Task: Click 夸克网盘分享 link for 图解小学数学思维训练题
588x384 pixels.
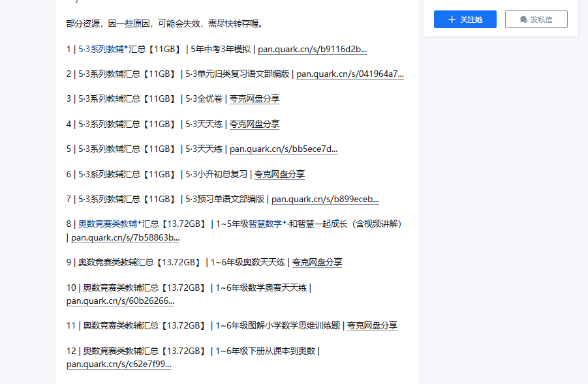Action: click(371, 325)
